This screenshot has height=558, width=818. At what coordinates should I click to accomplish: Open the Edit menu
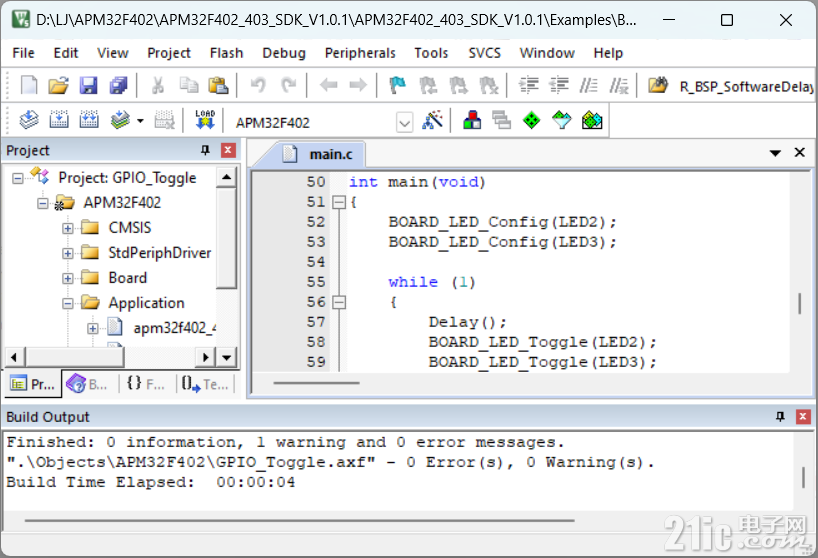click(66, 53)
